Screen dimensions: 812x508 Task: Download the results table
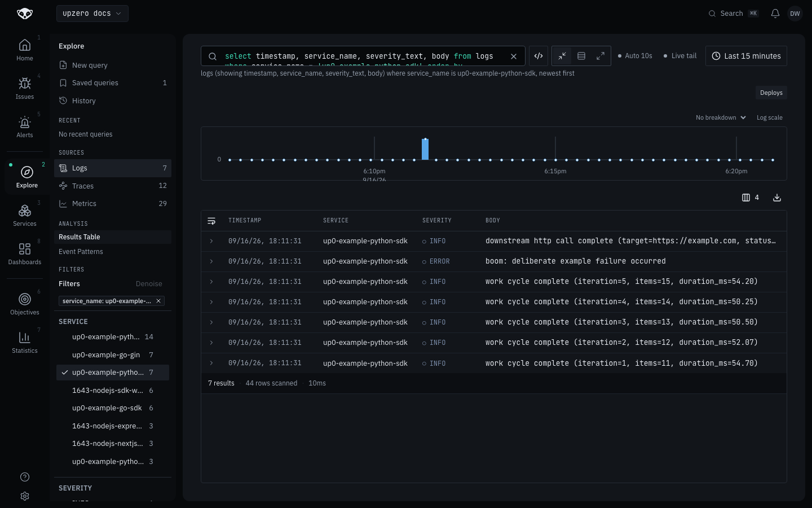(777, 198)
